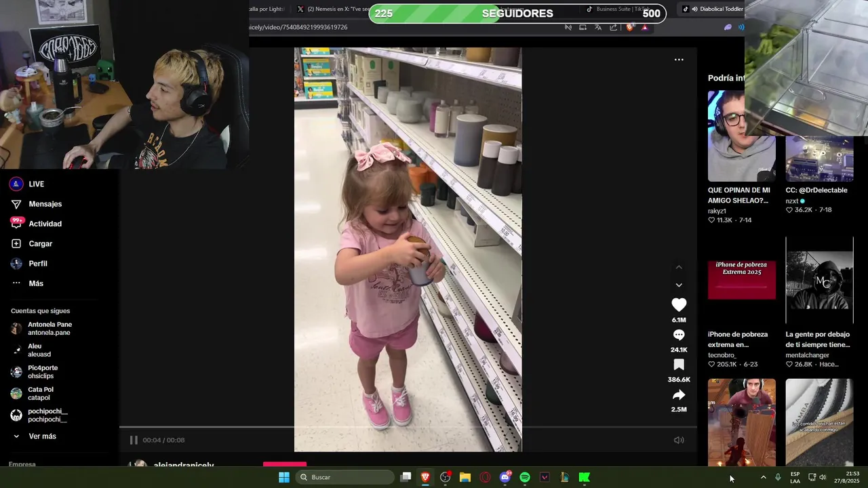Toggle video volume speaker icon
Screen dimensions: 868x488
coord(679,440)
